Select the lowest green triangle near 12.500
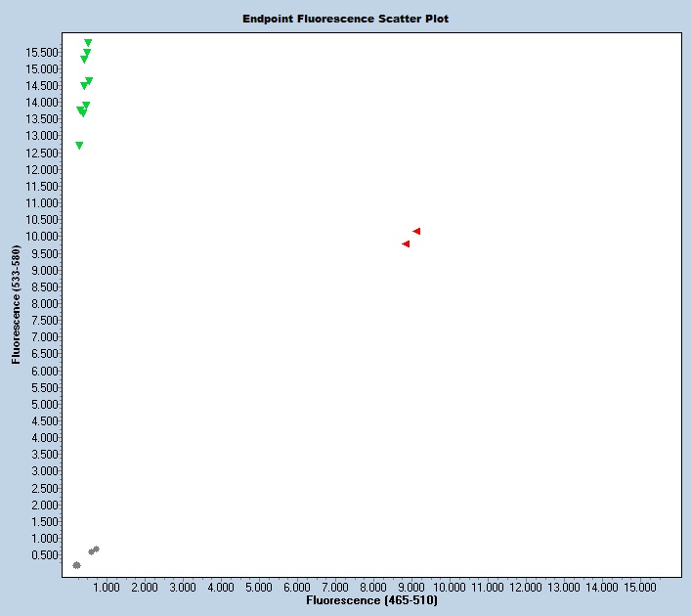 79,146
